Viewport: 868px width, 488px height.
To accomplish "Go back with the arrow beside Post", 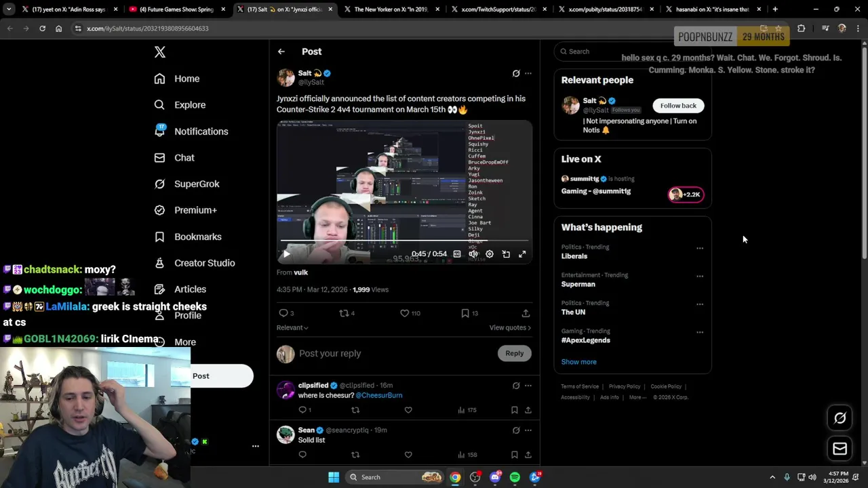I will point(281,52).
